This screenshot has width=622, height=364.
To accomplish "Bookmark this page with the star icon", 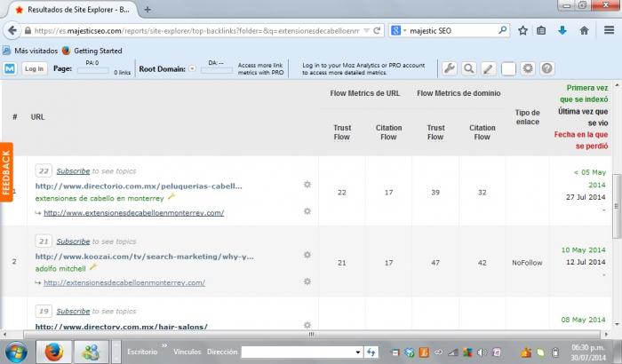I will [522, 30].
